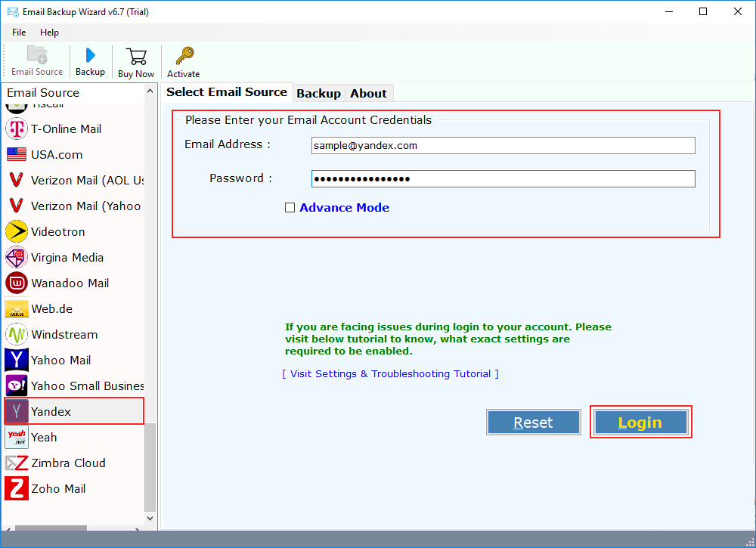
Task: Select the Yahoo Mail icon
Action: coord(17,360)
